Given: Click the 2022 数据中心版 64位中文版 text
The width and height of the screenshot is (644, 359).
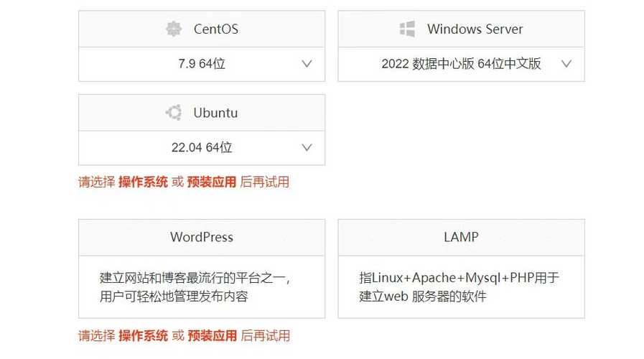Looking at the screenshot, I should pos(461,64).
